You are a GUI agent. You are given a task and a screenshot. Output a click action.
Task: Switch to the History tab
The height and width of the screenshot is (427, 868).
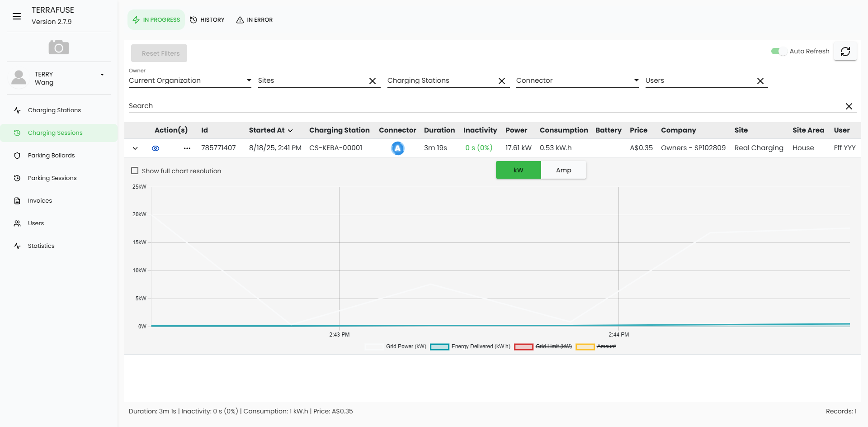click(x=208, y=20)
